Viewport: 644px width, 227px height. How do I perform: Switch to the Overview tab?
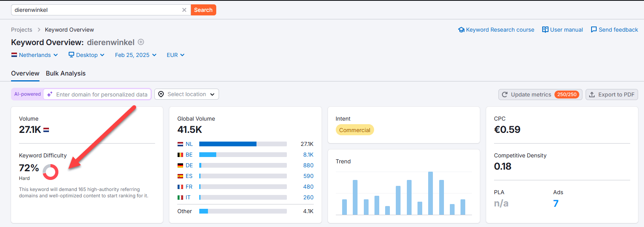coord(25,73)
